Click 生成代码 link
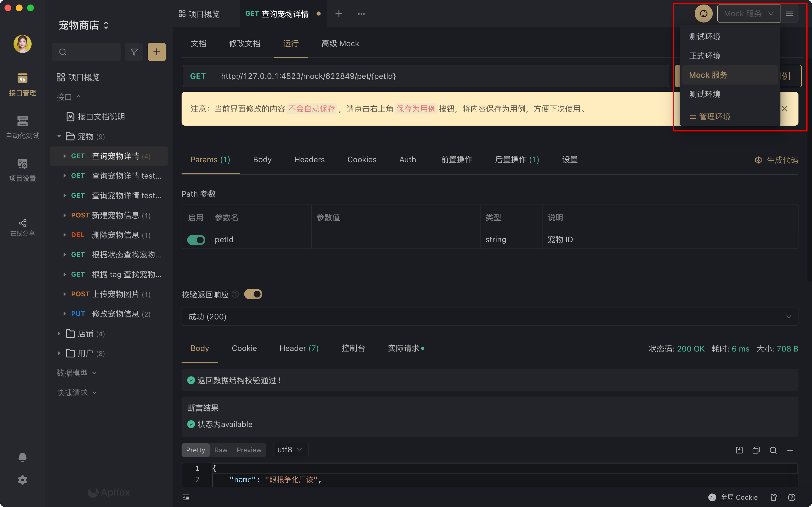The height and width of the screenshot is (507, 812). coord(776,160)
